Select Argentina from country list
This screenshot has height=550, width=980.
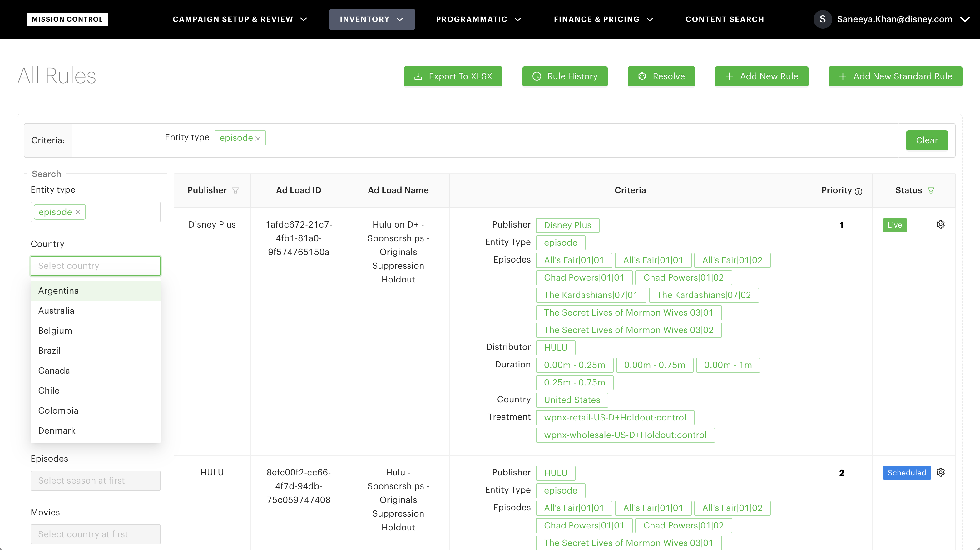[x=96, y=291]
